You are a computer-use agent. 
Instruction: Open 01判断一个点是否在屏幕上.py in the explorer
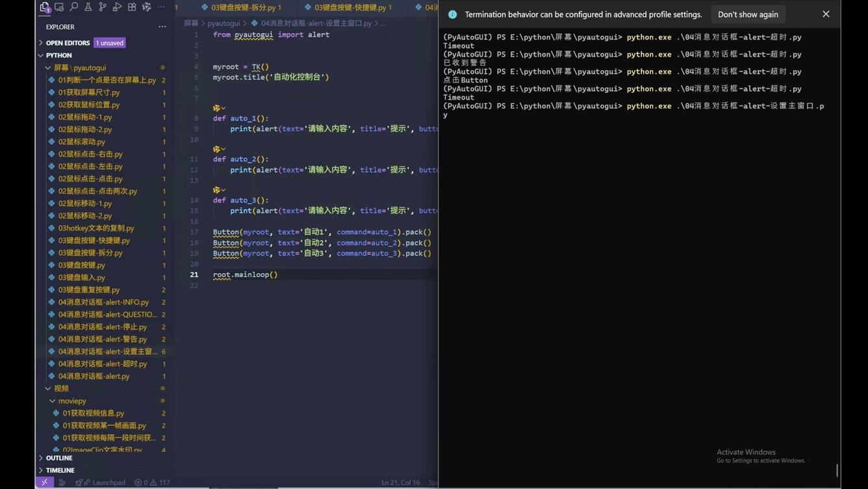point(107,80)
